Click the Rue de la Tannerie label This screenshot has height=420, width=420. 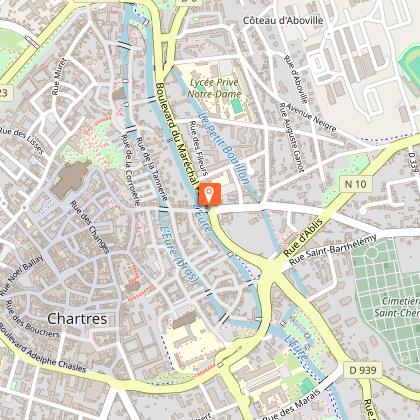(152, 169)
